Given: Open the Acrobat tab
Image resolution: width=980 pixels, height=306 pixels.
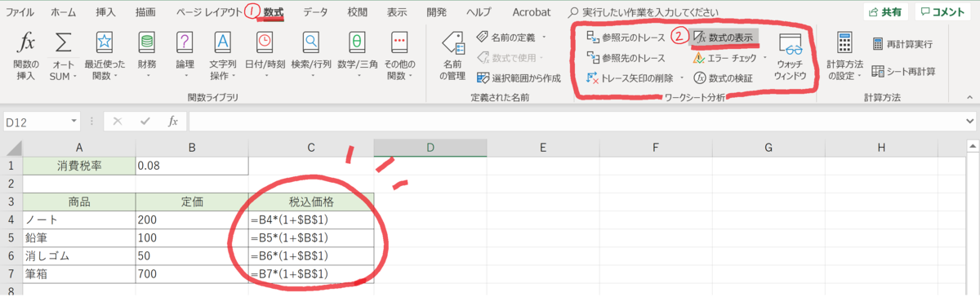Looking at the screenshot, I should point(532,12).
